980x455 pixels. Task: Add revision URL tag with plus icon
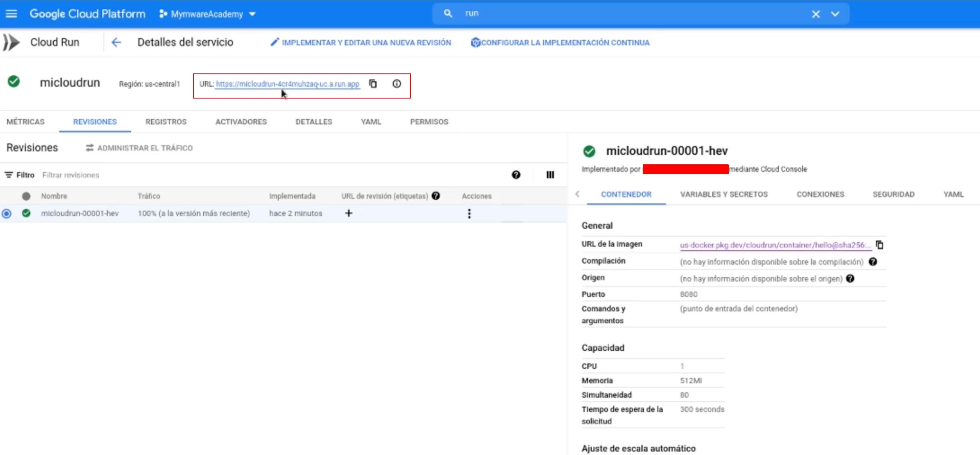click(x=348, y=213)
